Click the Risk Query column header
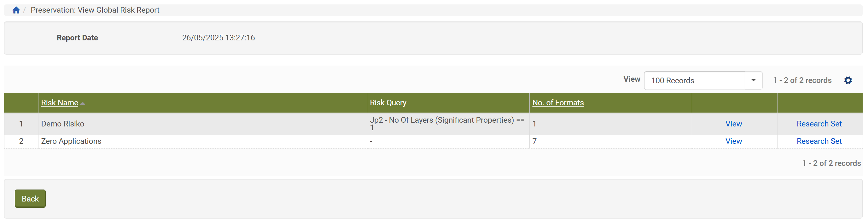This screenshot has width=868, height=222. tap(388, 102)
